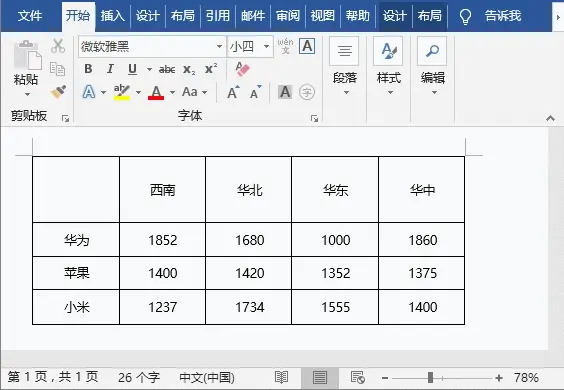Click the Paste clipboard icon

pyautogui.click(x=27, y=55)
